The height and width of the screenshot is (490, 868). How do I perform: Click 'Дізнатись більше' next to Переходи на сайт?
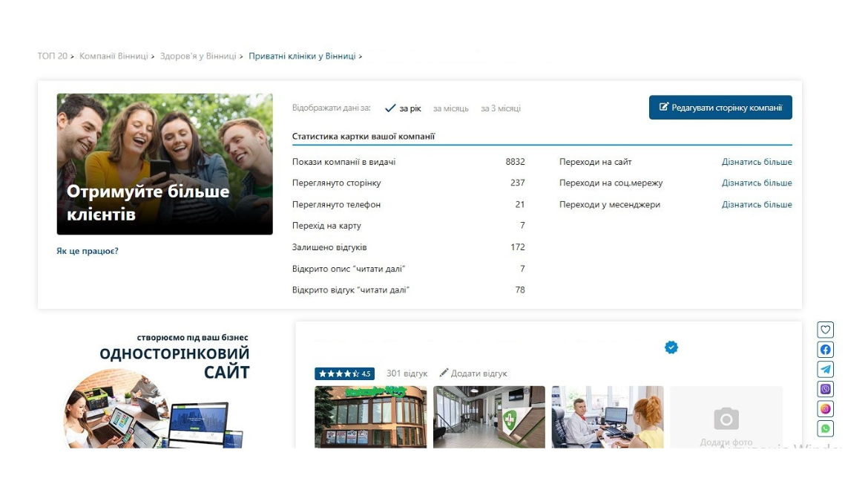756,162
